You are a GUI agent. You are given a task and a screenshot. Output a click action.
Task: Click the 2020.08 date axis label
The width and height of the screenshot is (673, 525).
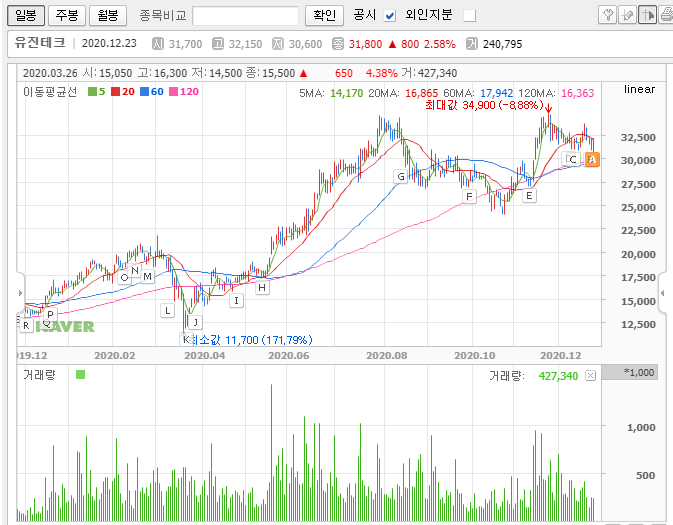[387, 355]
